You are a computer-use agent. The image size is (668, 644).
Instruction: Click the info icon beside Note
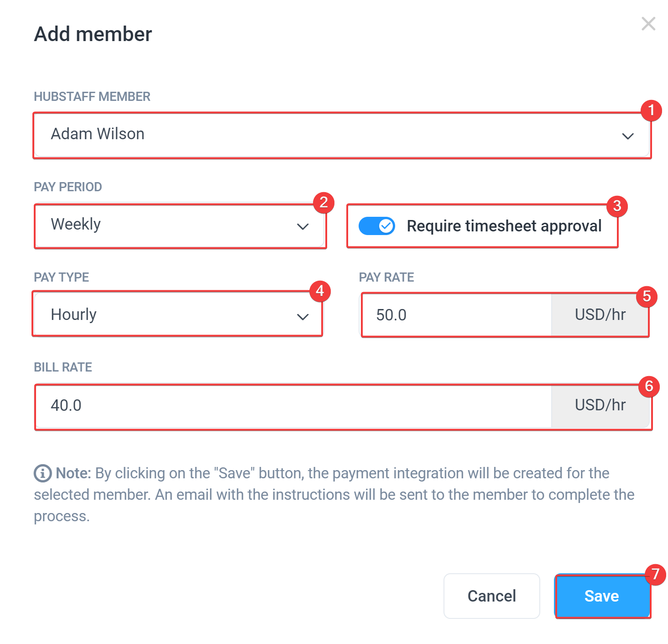click(x=42, y=473)
